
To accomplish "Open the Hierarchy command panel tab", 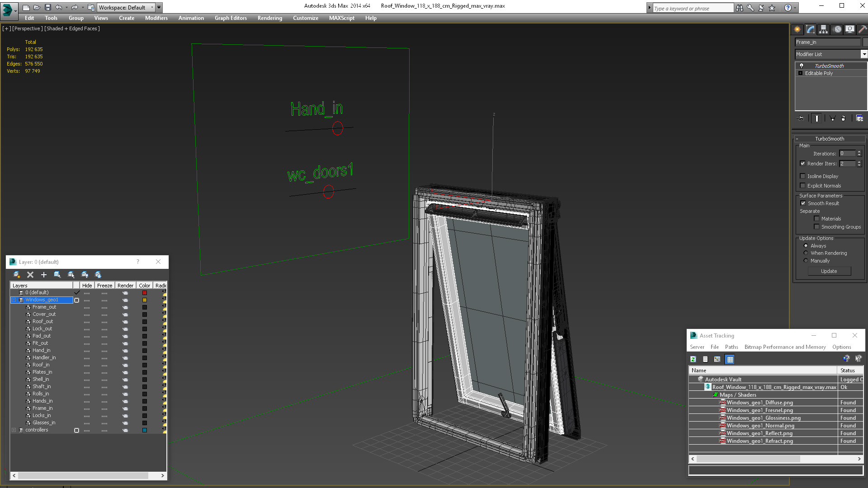I will [x=823, y=29].
